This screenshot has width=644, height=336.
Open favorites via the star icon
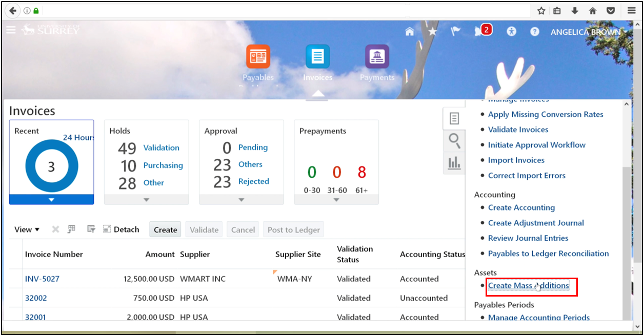tap(432, 31)
